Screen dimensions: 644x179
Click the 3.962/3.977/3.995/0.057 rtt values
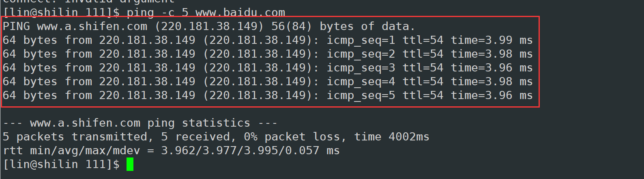(240, 151)
